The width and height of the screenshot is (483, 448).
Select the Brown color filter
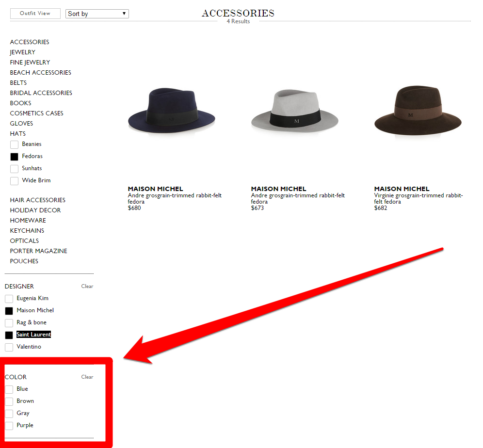pos(9,401)
